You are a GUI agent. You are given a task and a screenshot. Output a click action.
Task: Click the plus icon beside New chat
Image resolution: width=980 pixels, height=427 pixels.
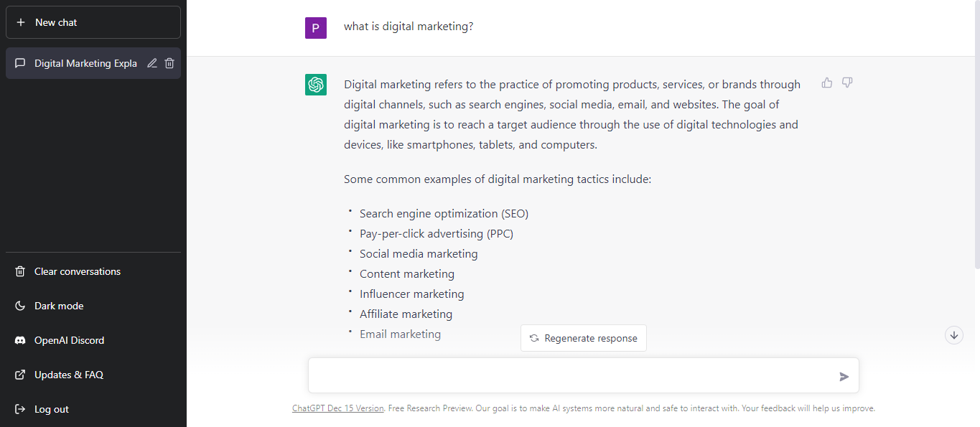pyautogui.click(x=21, y=22)
